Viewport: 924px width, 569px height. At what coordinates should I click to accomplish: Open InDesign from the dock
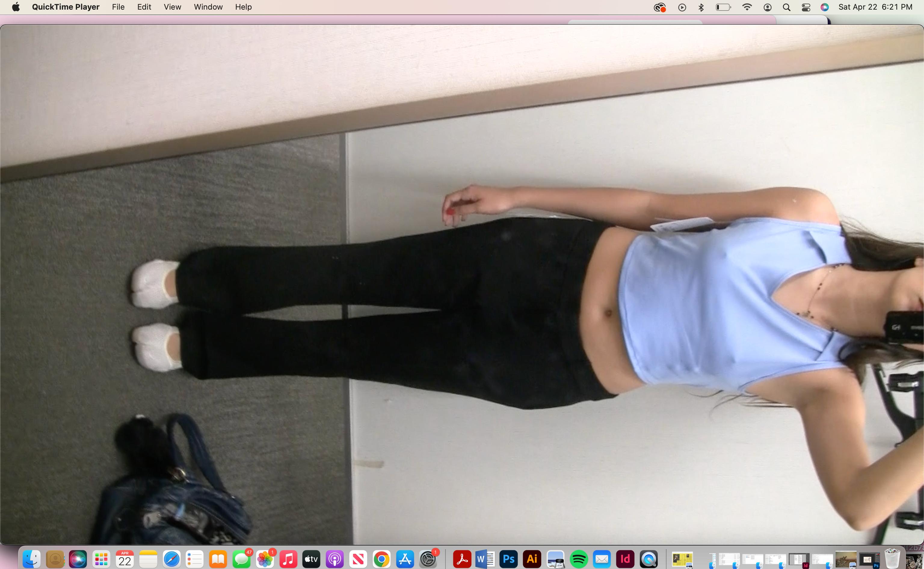[625, 559]
